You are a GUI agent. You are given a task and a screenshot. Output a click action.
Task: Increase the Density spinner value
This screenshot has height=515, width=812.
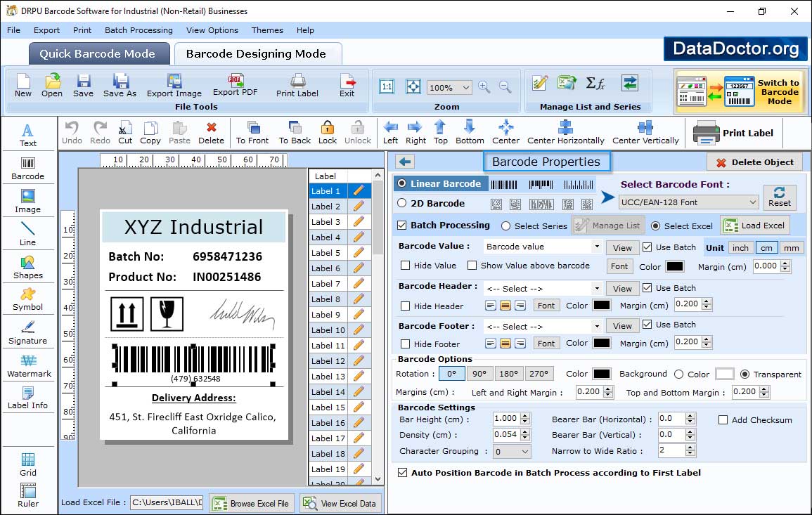point(525,431)
